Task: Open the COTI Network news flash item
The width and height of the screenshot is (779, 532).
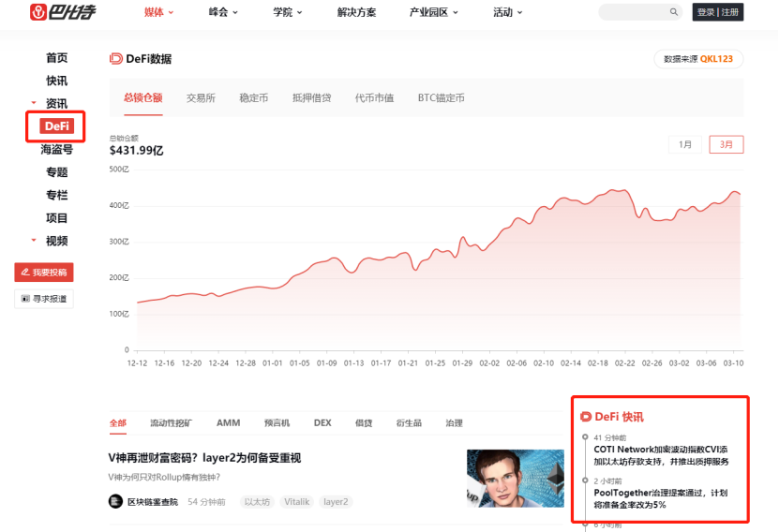Action: (661, 455)
